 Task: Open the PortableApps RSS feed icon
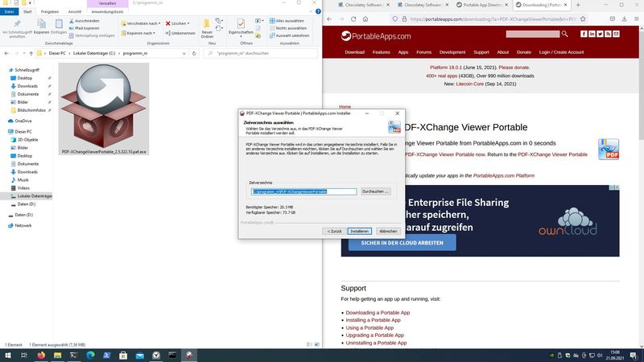pos(608,34)
